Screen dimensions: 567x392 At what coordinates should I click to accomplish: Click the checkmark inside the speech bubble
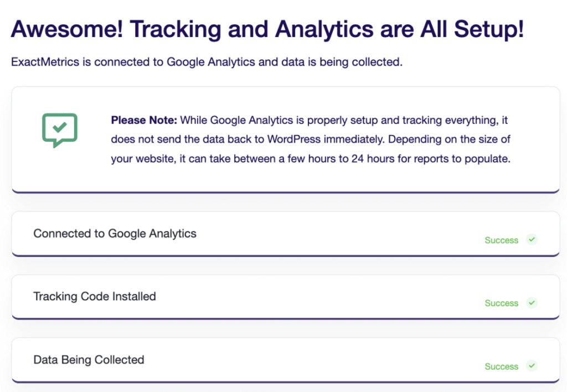point(59,127)
